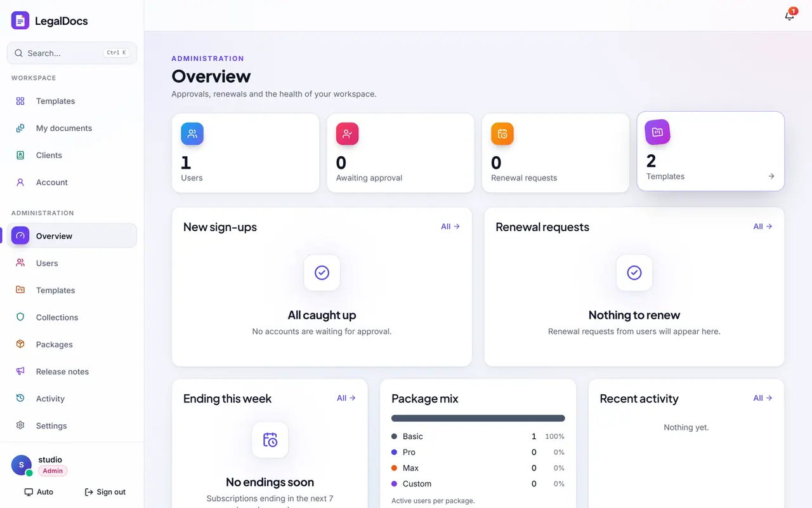Open the notifications bell

(x=789, y=16)
